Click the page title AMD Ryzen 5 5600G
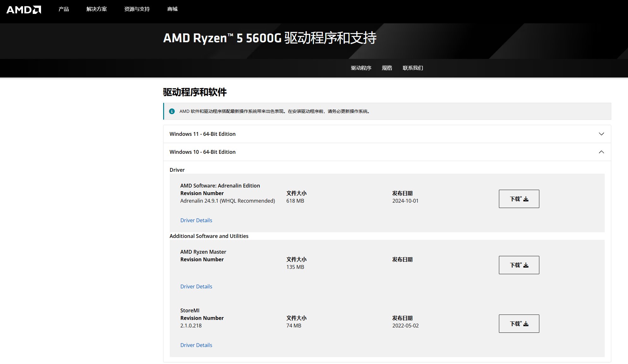The image size is (628, 364). tap(270, 38)
